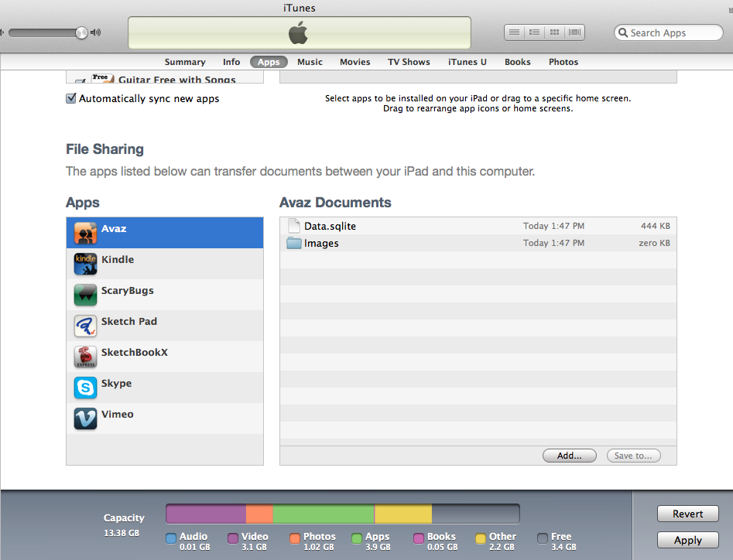Select the ScaryBugs row label

pos(127,291)
